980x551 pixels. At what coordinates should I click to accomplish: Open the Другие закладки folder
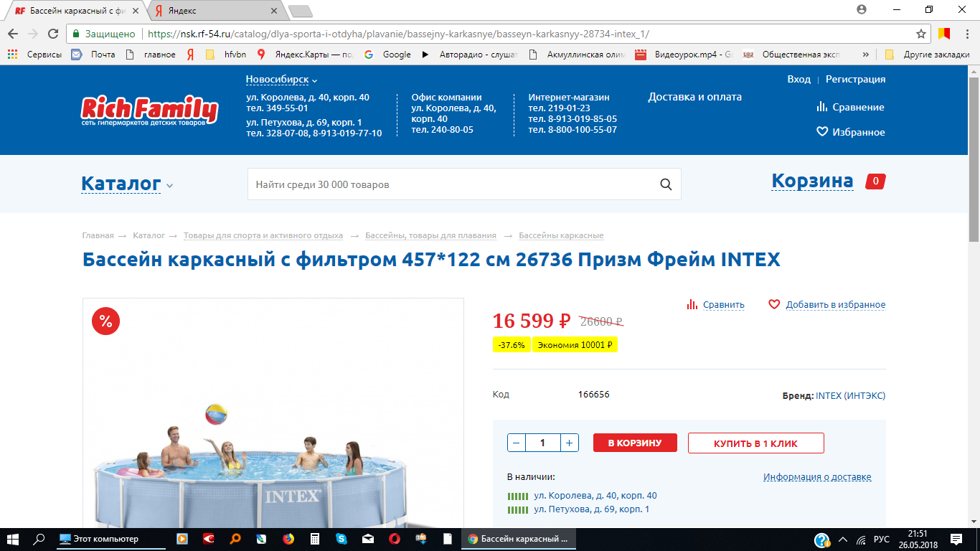(x=927, y=54)
